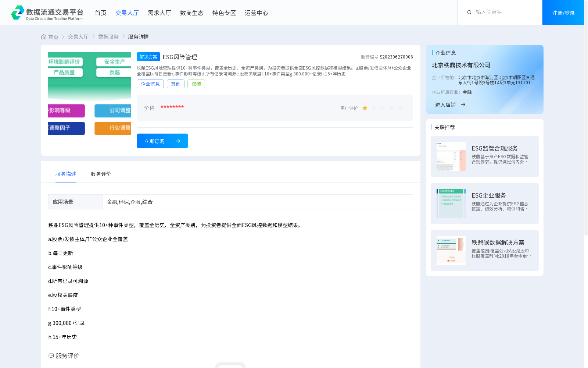Click line b.每日更新
The image size is (588, 368).
(61, 253)
